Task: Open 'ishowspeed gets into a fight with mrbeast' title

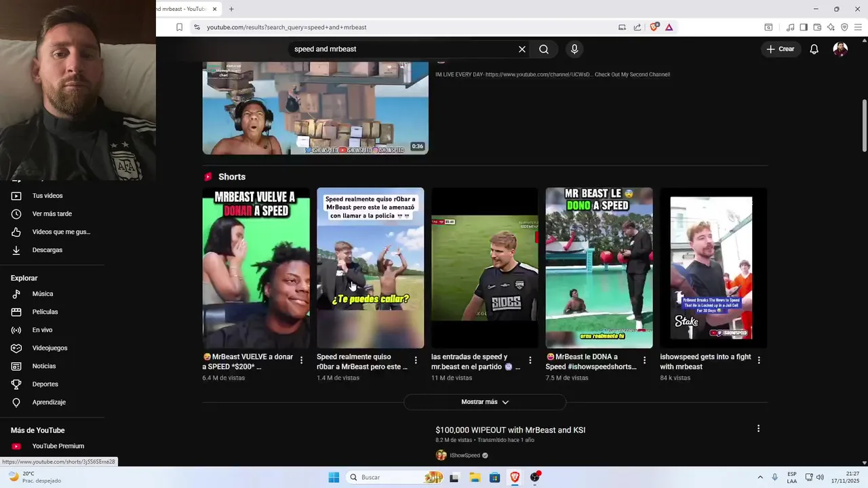Action: (705, 362)
